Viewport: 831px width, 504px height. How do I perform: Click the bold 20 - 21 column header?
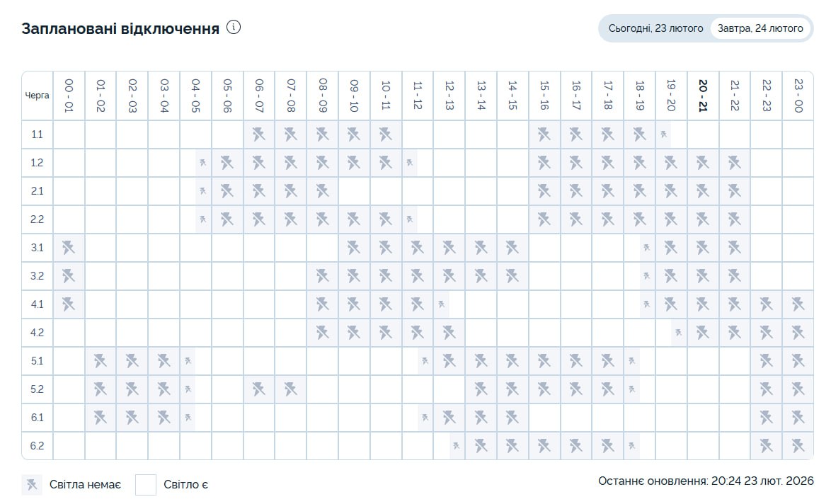703,96
